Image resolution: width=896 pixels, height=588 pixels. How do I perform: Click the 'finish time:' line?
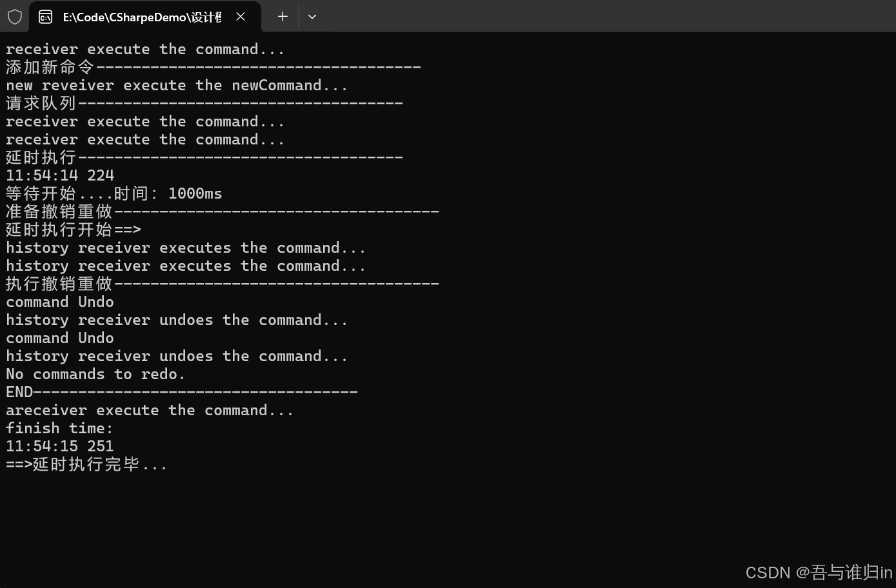[x=59, y=428]
